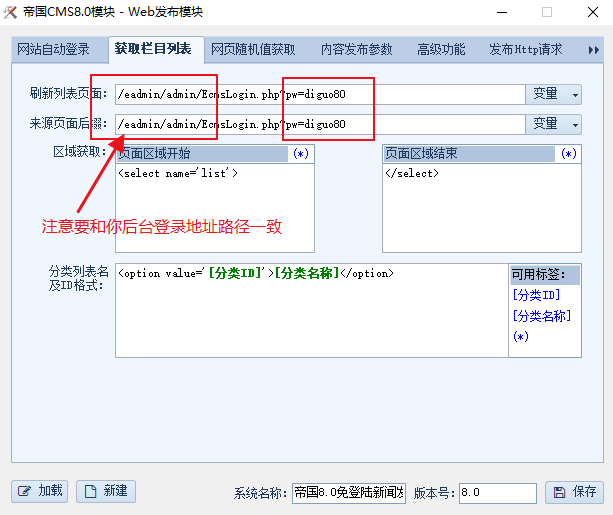613x515 pixels.
Task: Click the 可用标签 header text
Action: (x=538, y=274)
